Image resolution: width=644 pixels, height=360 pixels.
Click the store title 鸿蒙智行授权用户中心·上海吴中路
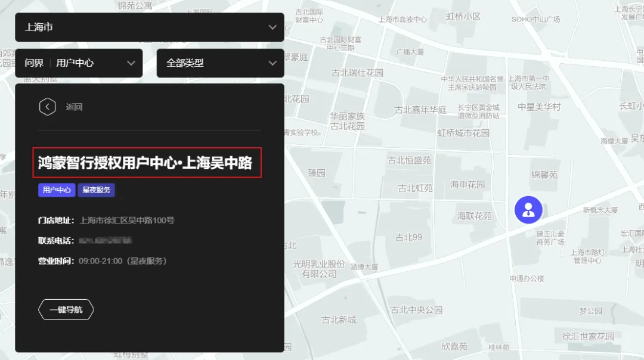point(145,163)
